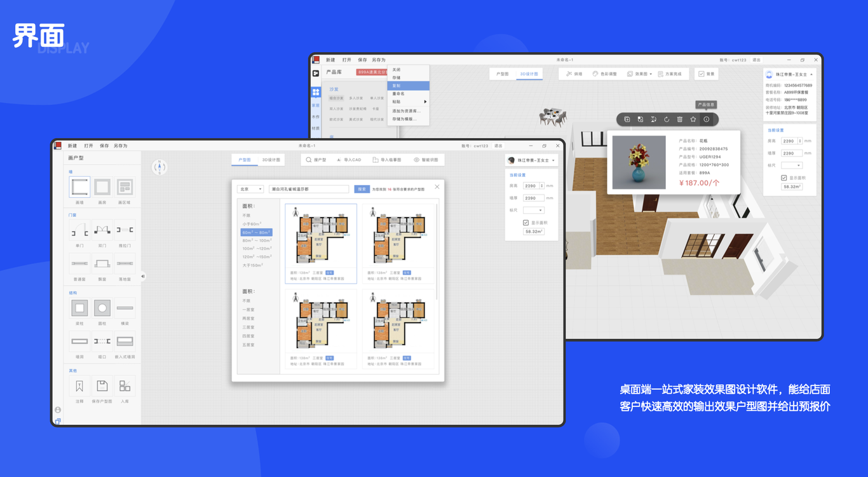The image size is (868, 477).
Task: Click user account icon at sidebar bottom
Action: 58,410
